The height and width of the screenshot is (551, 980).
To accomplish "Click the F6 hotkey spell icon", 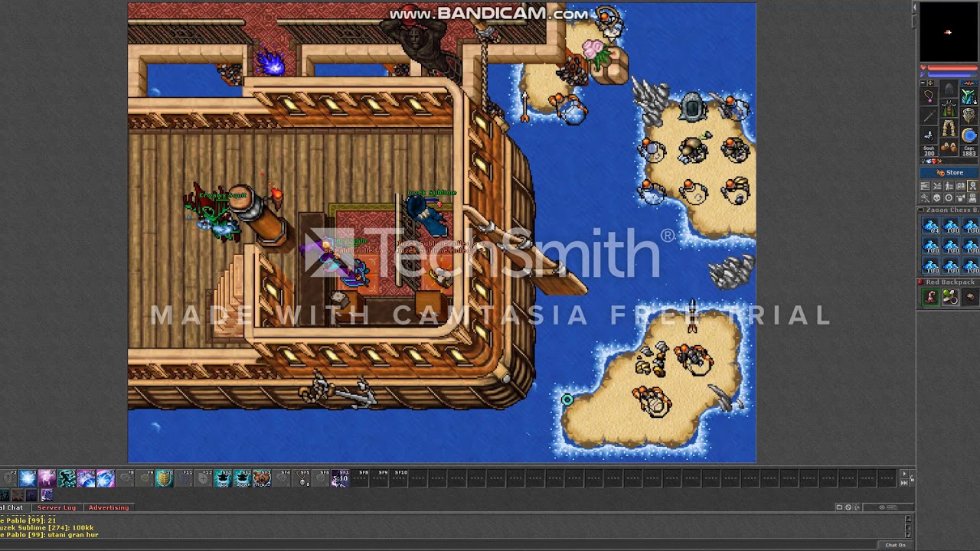I will (86, 479).
